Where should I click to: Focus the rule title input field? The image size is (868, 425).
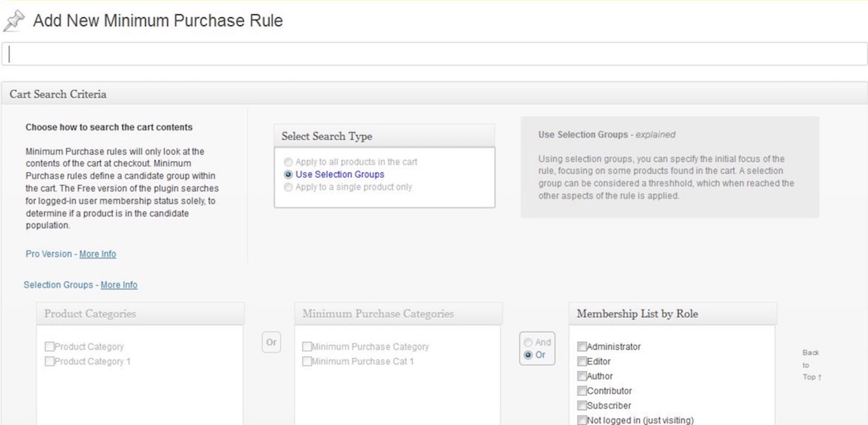pos(434,54)
